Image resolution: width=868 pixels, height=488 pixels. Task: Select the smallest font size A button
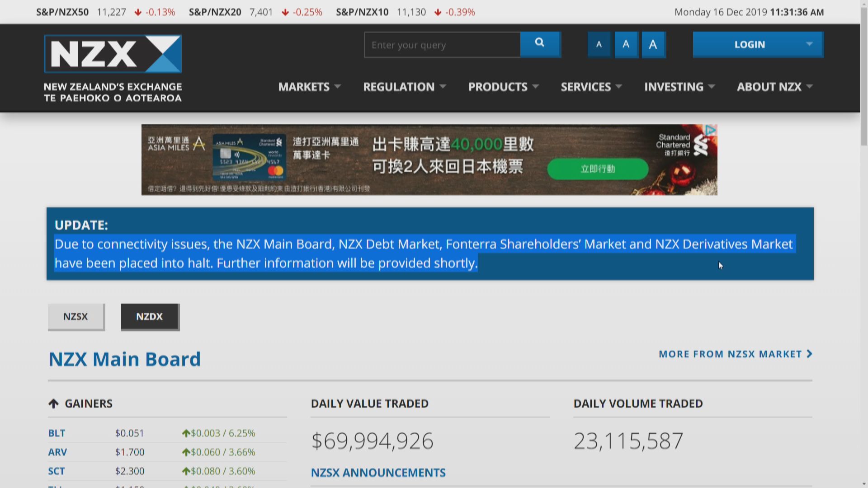[599, 44]
